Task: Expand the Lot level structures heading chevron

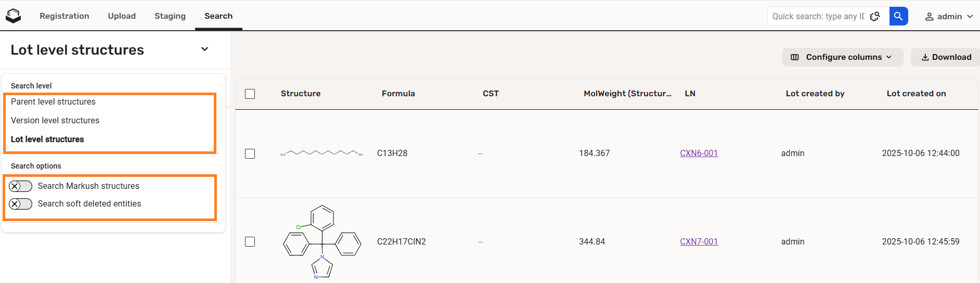Action: pyautogui.click(x=205, y=49)
